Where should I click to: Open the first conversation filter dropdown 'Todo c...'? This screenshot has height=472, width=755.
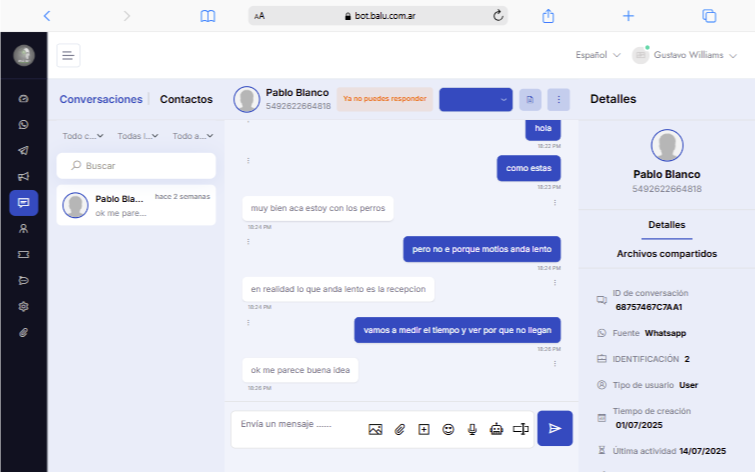82,136
